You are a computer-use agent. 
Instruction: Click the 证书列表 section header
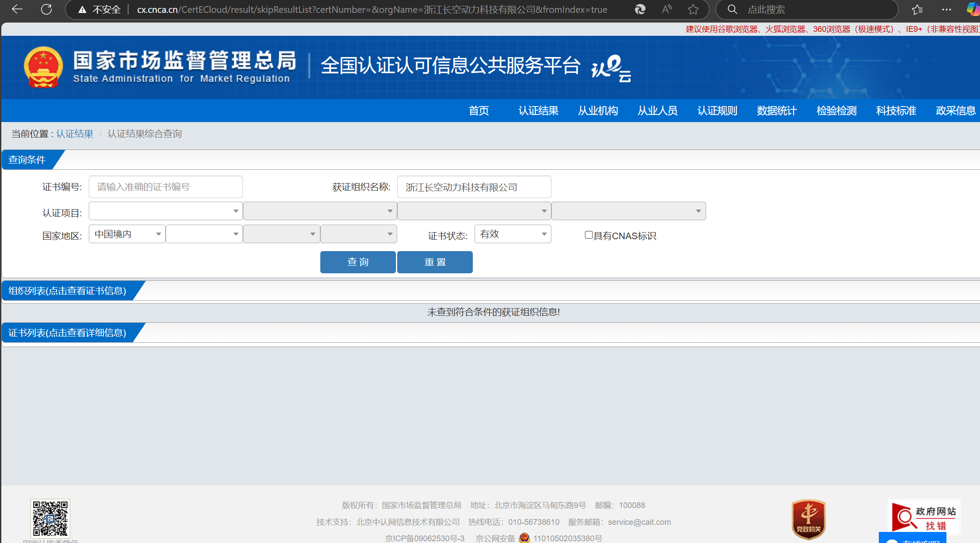point(67,333)
